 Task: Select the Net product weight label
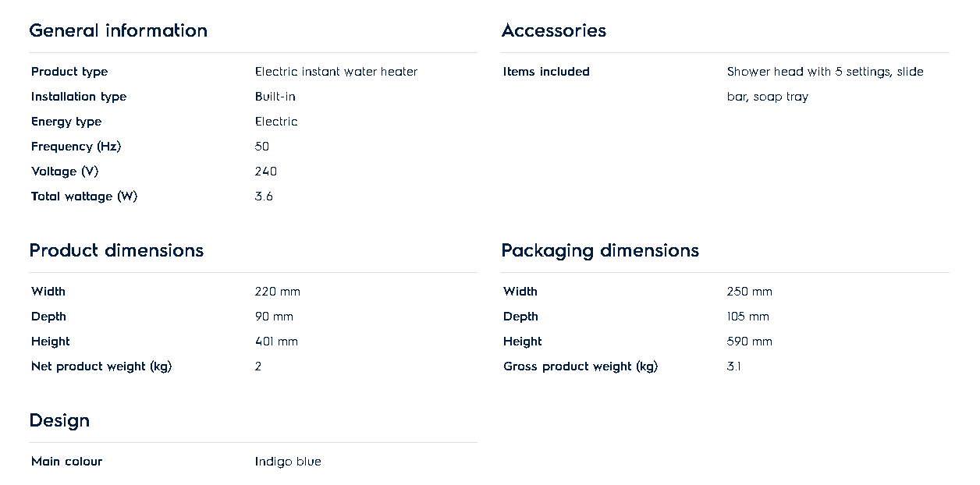coord(101,366)
